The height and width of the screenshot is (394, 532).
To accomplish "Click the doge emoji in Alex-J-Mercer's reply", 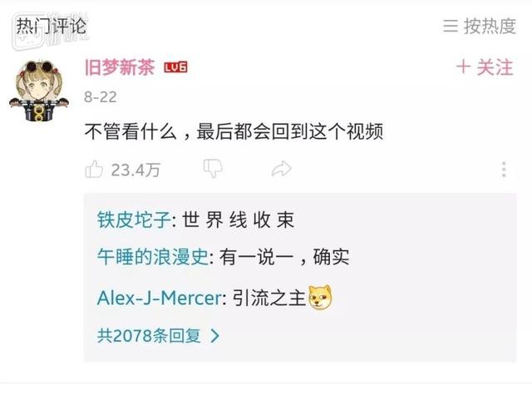I will 320,298.
